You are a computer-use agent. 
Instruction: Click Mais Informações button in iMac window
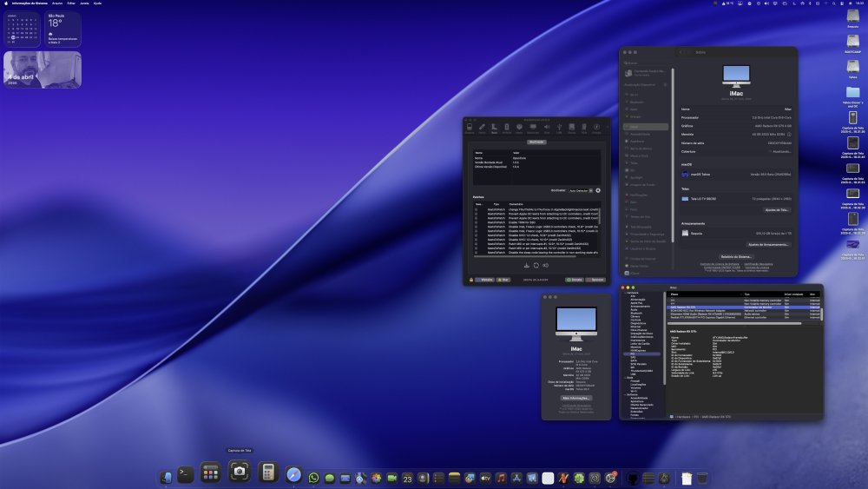click(x=576, y=398)
